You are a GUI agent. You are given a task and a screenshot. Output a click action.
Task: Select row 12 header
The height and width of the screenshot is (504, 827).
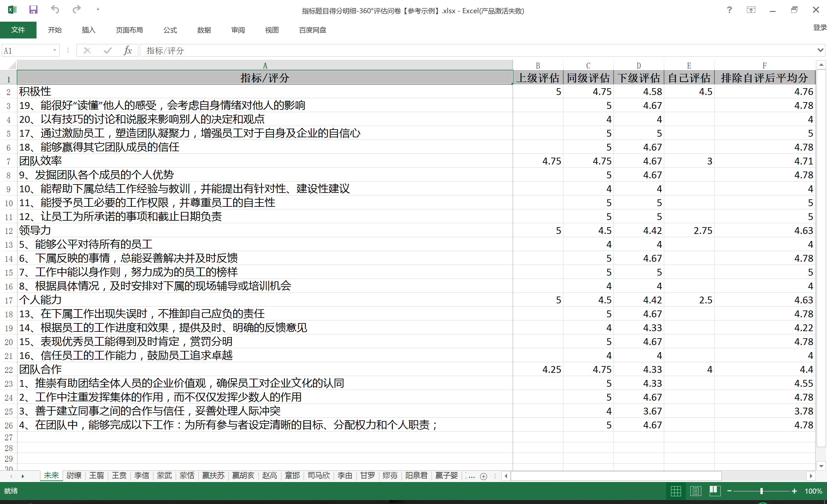pyautogui.click(x=9, y=231)
